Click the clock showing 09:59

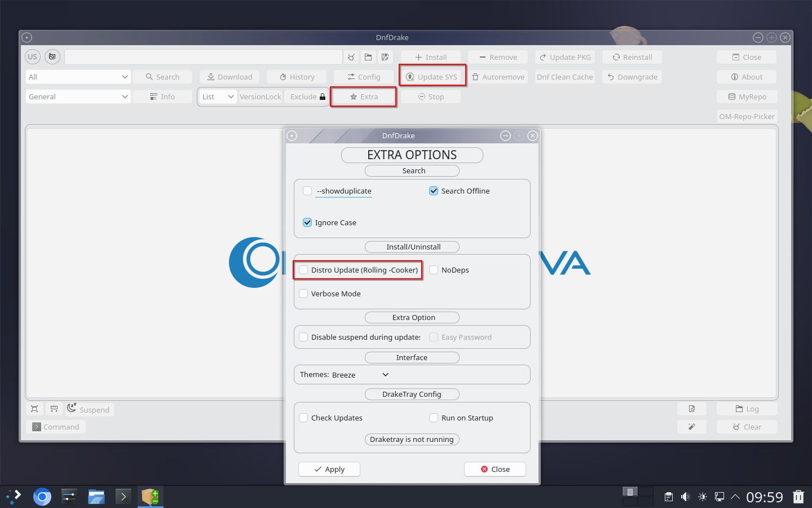click(765, 497)
